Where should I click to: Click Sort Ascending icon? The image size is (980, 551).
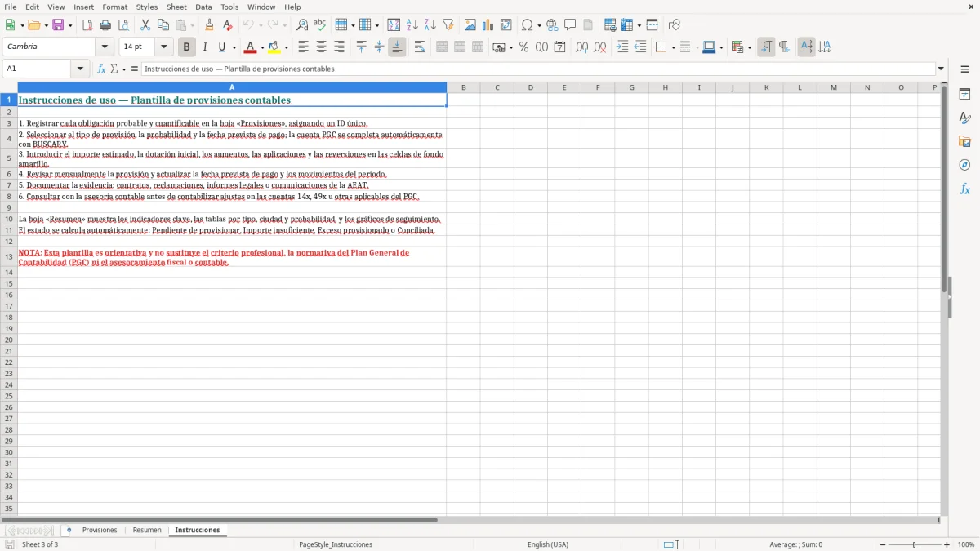click(412, 25)
